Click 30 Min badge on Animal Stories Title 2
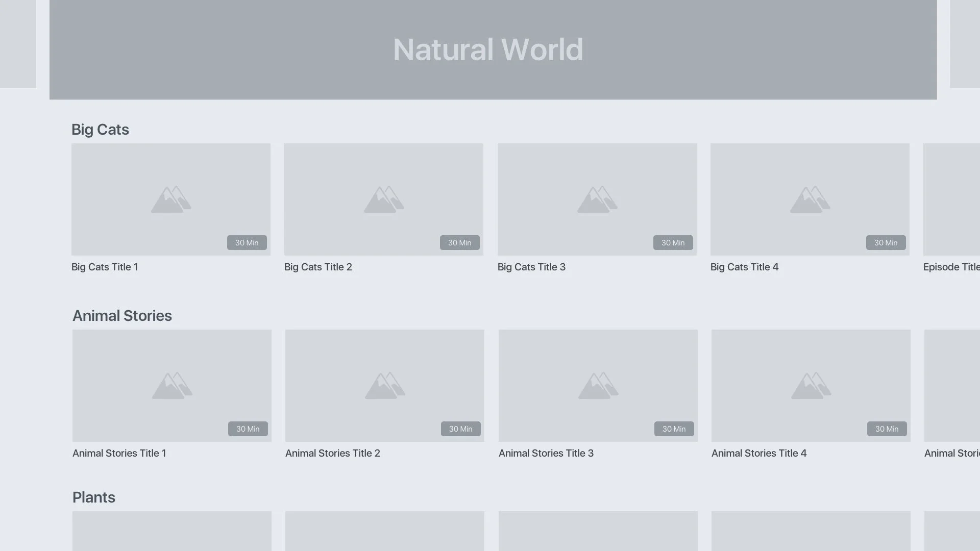 (x=461, y=429)
